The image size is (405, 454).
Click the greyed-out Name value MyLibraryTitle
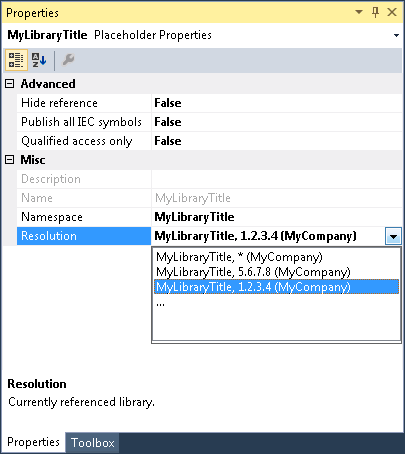pos(193,198)
